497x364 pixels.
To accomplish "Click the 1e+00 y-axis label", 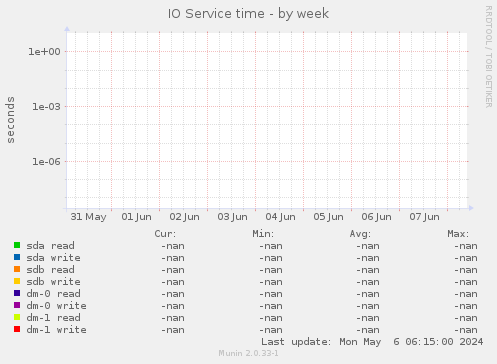I will pos(44,52).
